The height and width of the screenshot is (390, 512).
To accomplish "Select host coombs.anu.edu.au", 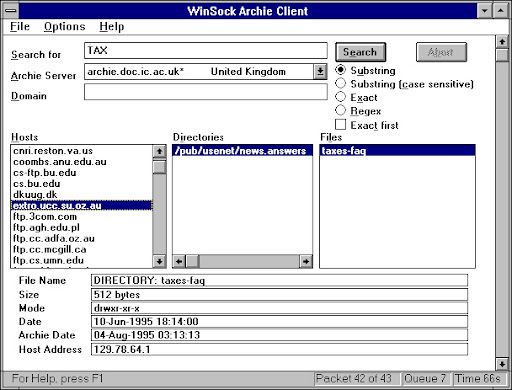I will pyautogui.click(x=81, y=162).
